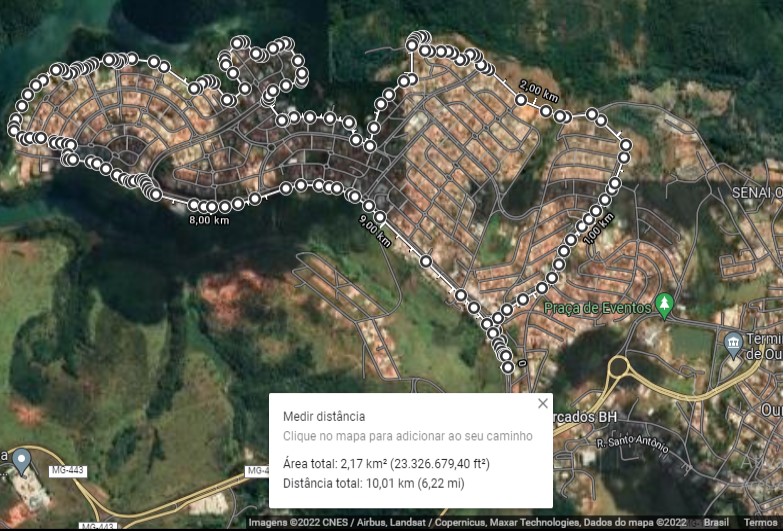Click the blue location pin near MG-443

[21, 462]
